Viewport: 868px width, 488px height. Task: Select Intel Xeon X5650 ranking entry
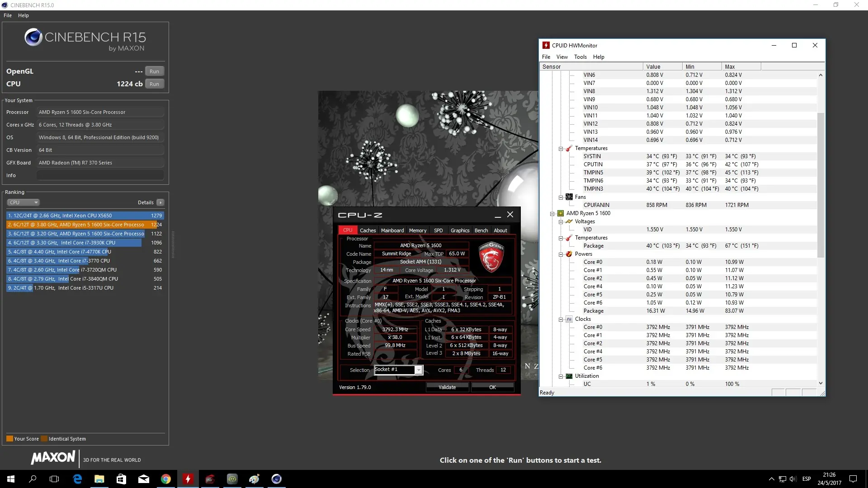[85, 216]
